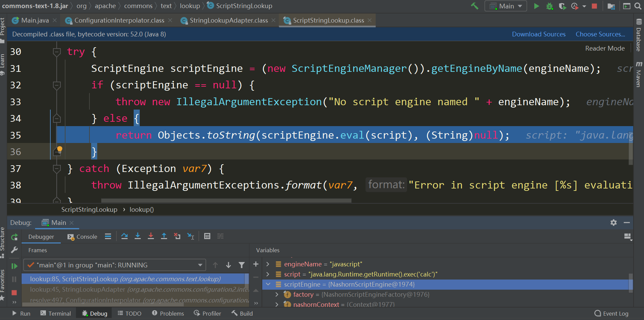Expand the factory node under scriptEngine

click(x=277, y=294)
